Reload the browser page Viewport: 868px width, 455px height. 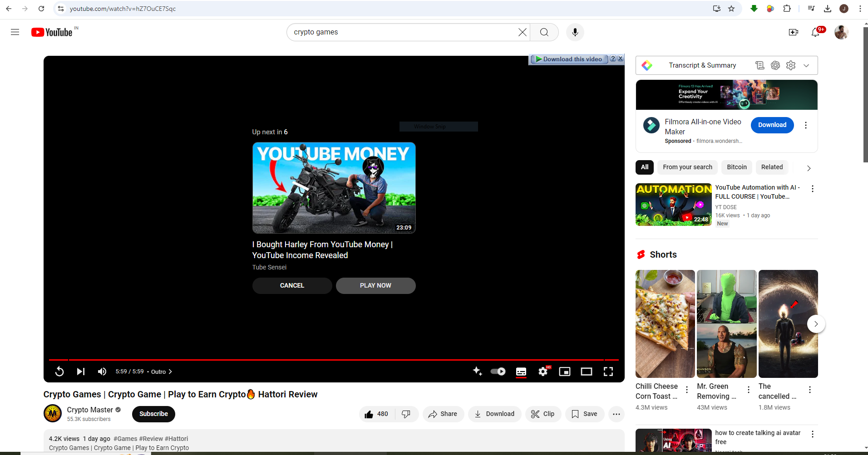tap(41, 9)
